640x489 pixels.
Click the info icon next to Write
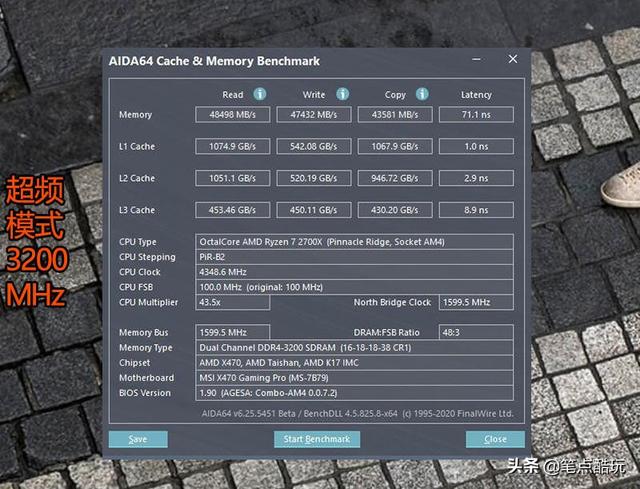(x=342, y=94)
